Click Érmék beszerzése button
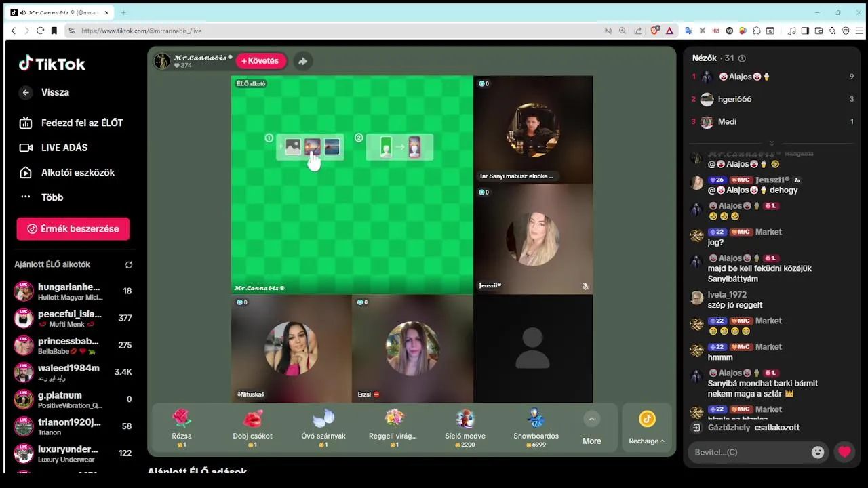868x488 pixels. click(x=73, y=229)
